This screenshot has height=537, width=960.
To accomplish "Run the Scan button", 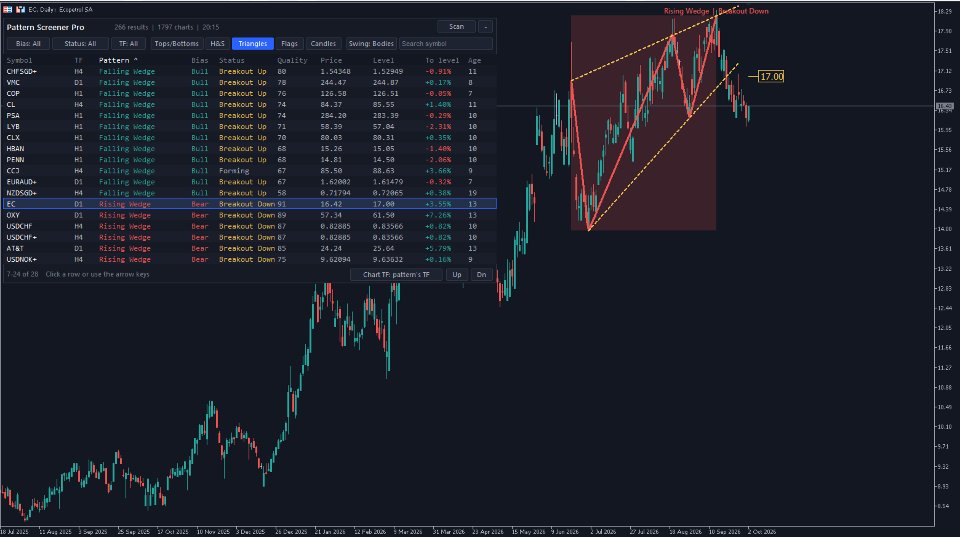I will coord(456,27).
